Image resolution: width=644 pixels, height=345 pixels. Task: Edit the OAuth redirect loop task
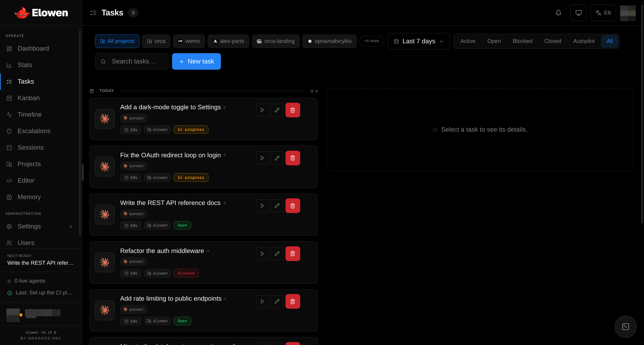coord(277,158)
